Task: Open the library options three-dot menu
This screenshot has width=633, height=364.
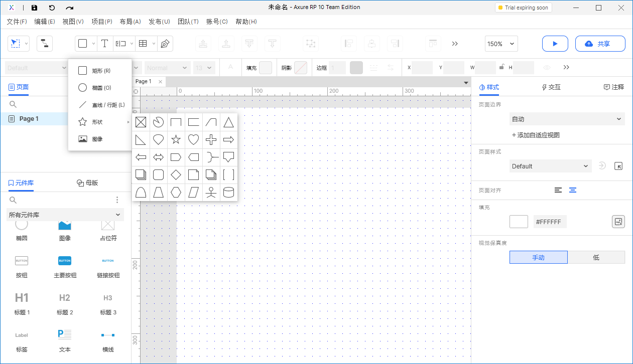Action: click(117, 200)
